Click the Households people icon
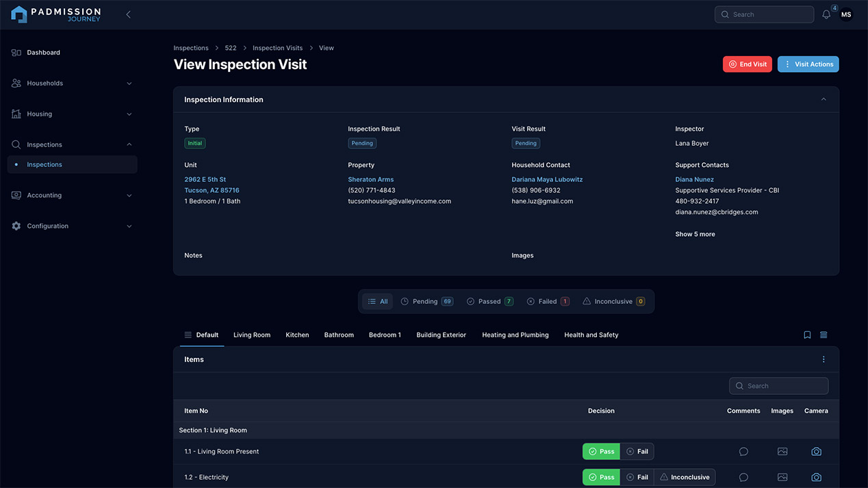This screenshot has width=868, height=488. pyautogui.click(x=16, y=84)
